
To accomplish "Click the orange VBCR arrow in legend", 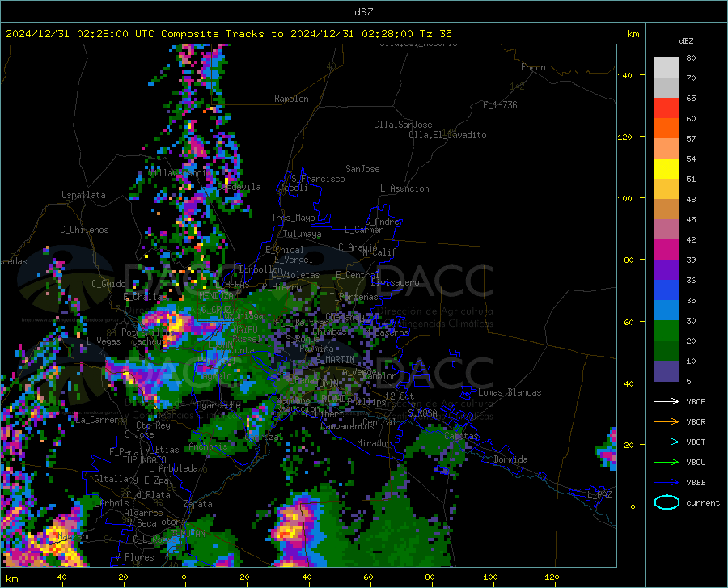I will point(667,421).
